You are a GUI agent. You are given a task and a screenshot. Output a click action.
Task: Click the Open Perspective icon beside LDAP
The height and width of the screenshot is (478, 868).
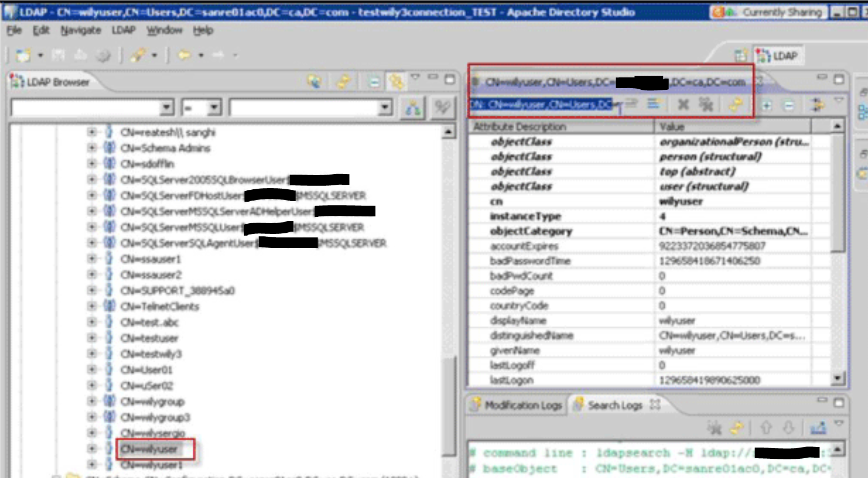[741, 55]
